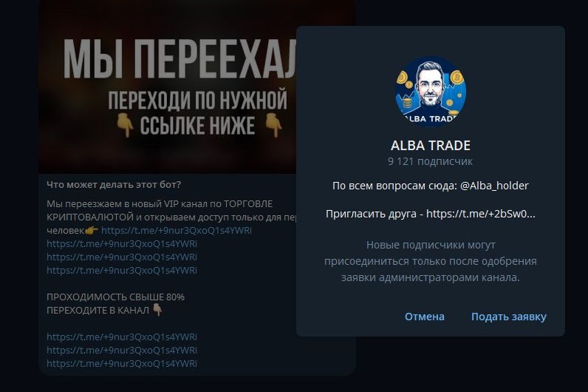
Task: Open the very last t.me link in the message
Action: (x=122, y=363)
